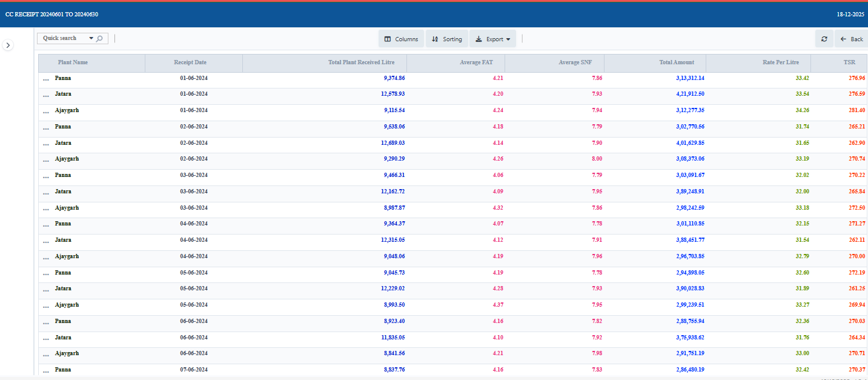Image resolution: width=868 pixels, height=380 pixels.
Task: Sort by Receipt Date column header
Action: coord(190,62)
